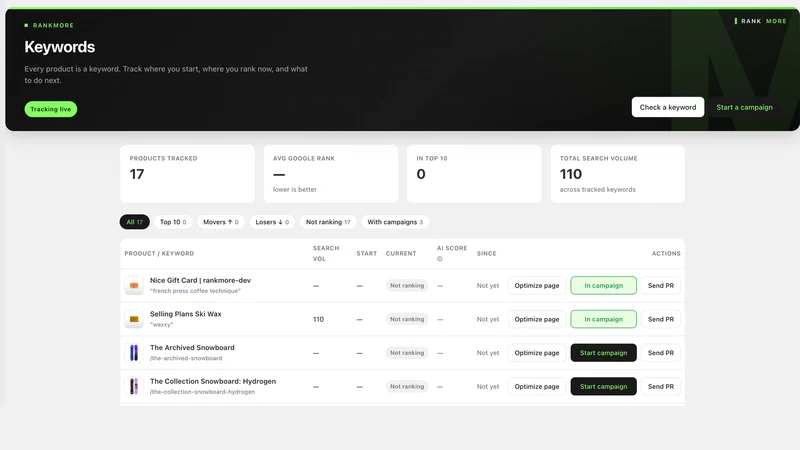800x450 pixels.
Task: Click the Start column header
Action: tap(366, 253)
